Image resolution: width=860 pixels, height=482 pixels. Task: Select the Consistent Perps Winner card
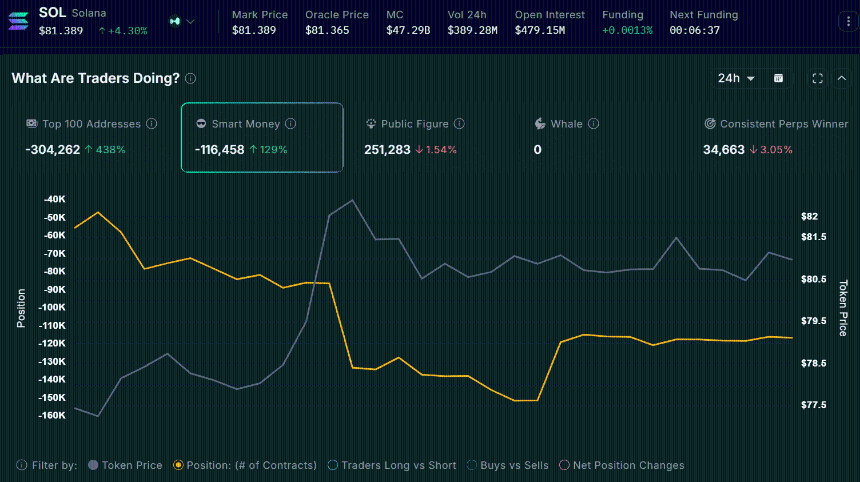[x=774, y=137]
